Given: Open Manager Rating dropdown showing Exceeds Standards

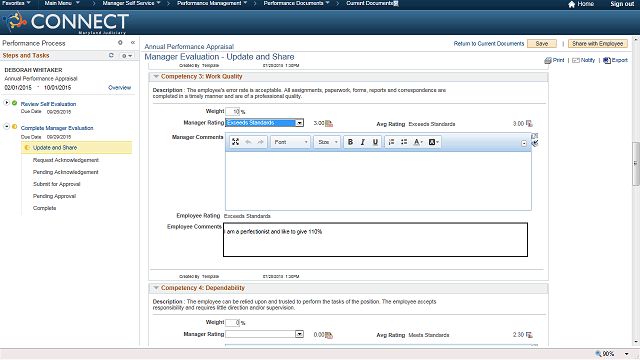Looking at the screenshot, I should coord(264,123).
